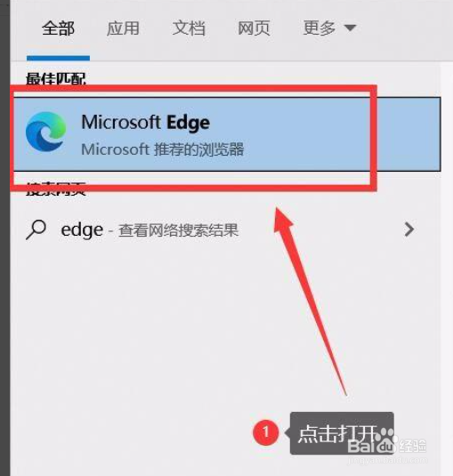Image resolution: width=453 pixels, height=476 pixels.
Task: Switch to the 应用 tab
Action: point(123,28)
